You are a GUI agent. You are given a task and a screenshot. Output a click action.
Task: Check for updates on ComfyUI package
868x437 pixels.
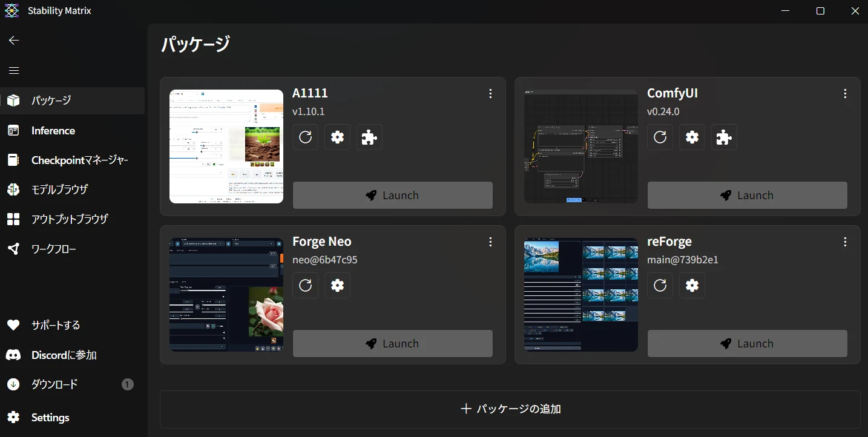coord(660,137)
